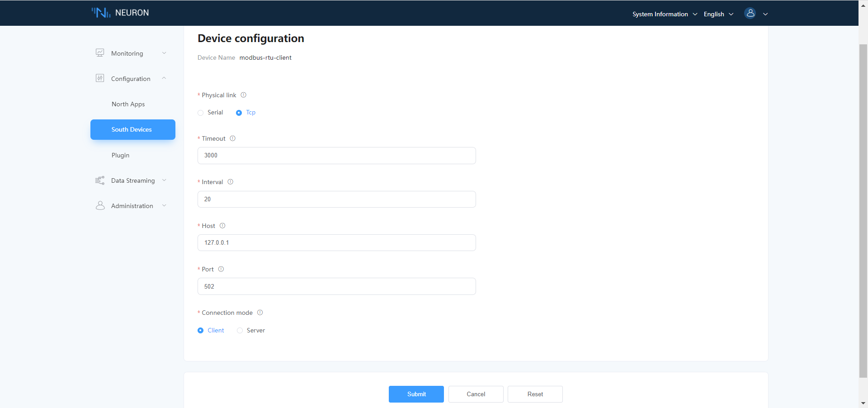Select the Serial physical link option
The width and height of the screenshot is (868, 408).
tap(201, 113)
